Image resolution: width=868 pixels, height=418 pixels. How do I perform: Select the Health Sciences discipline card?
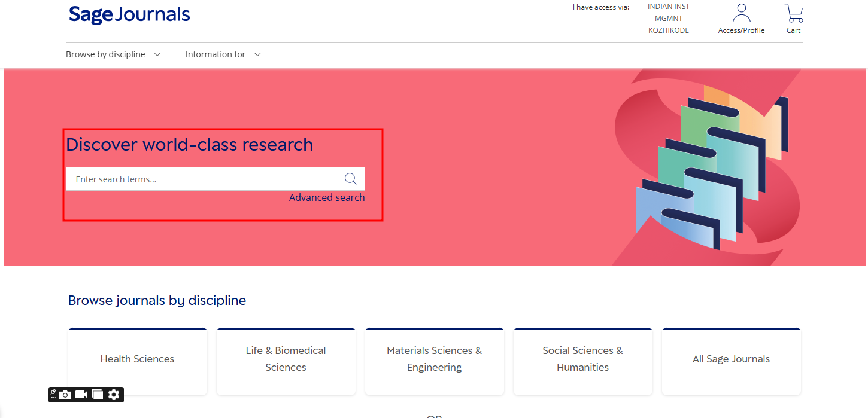pyautogui.click(x=138, y=359)
